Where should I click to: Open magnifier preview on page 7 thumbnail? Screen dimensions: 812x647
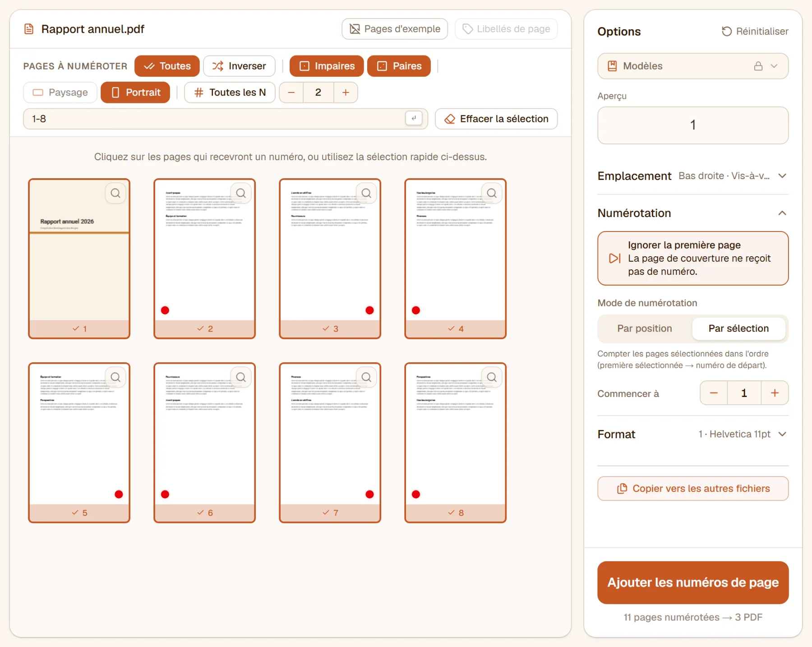coord(366,377)
